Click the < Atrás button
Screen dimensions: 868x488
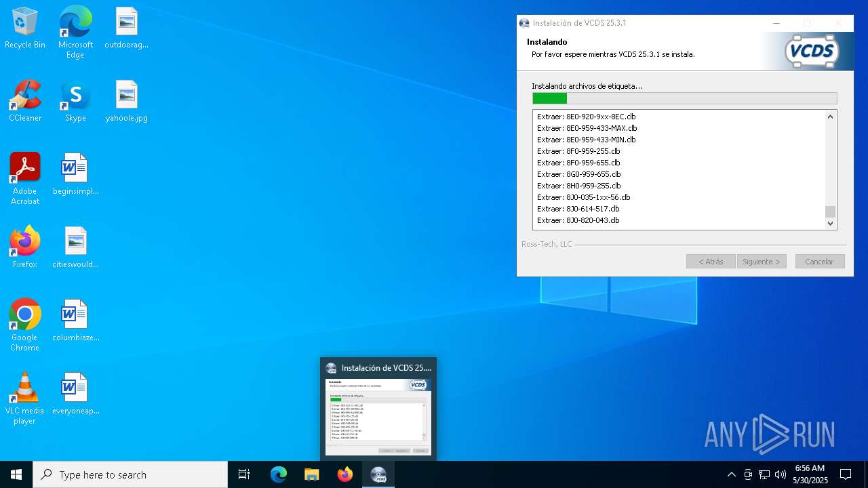(711, 261)
